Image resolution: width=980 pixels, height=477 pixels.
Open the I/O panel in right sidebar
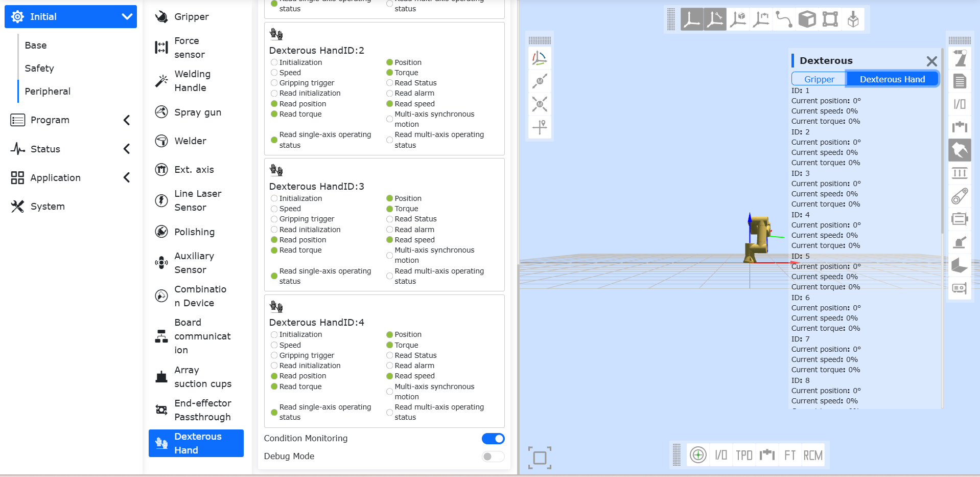960,104
